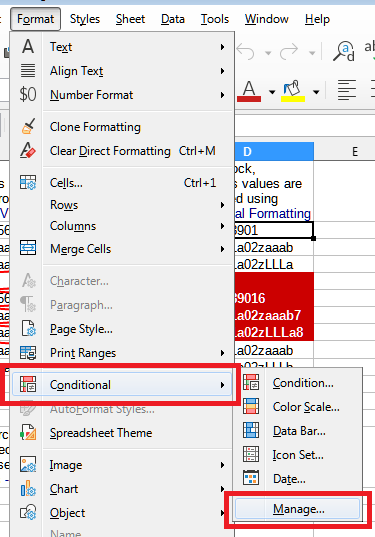This screenshot has height=537, width=375.
Task: Choose Page Style... menu entry
Action: pos(122,329)
